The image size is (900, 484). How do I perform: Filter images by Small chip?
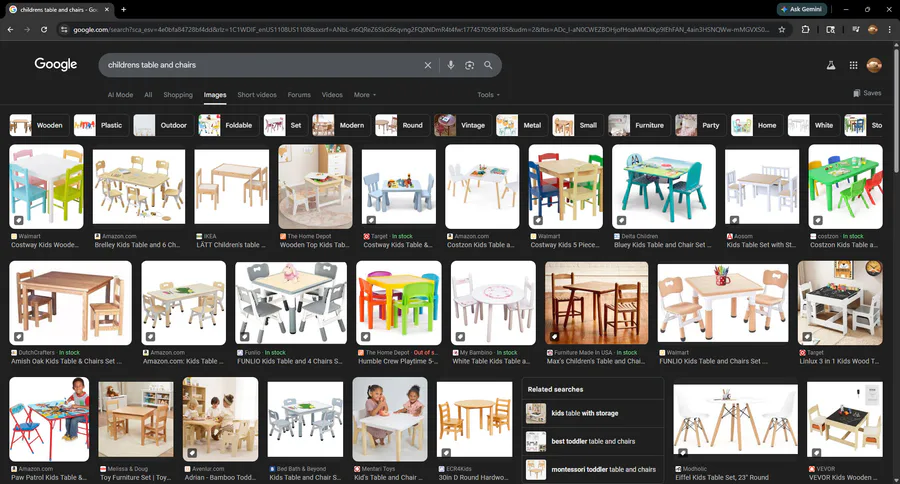tap(577, 125)
